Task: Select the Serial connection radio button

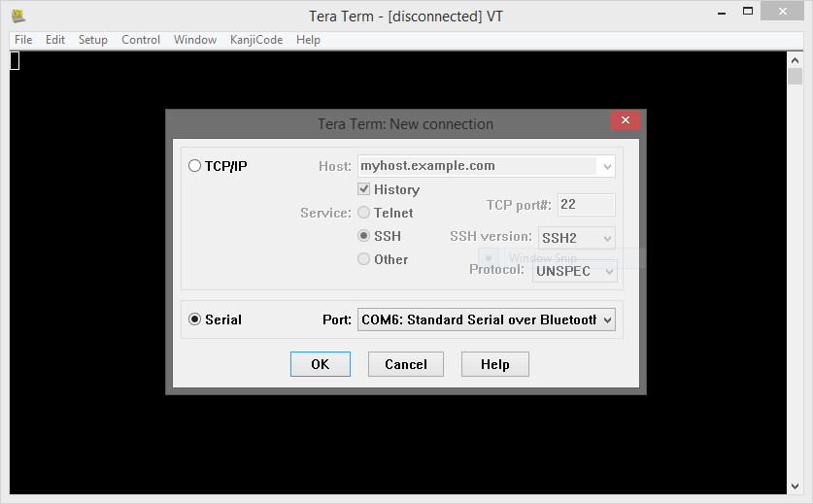Action: click(x=194, y=319)
